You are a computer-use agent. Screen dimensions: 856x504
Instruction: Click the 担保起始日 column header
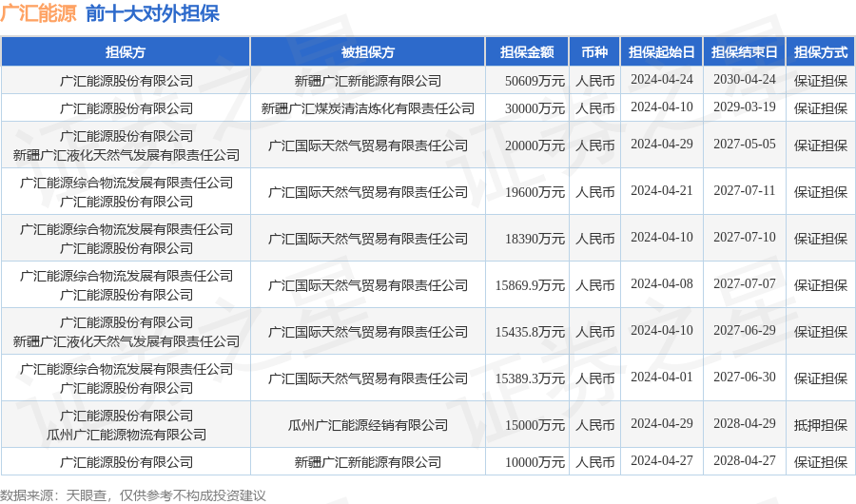pos(662,52)
